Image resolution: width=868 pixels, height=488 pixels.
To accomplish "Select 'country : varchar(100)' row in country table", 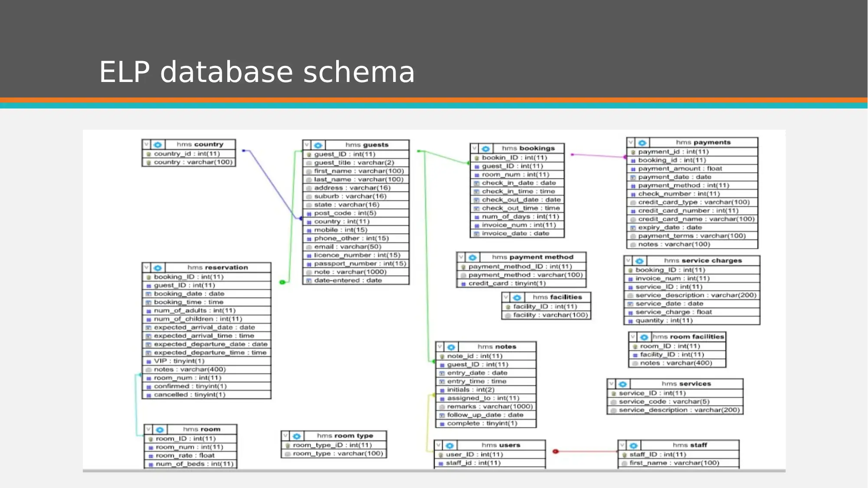I will tap(189, 163).
